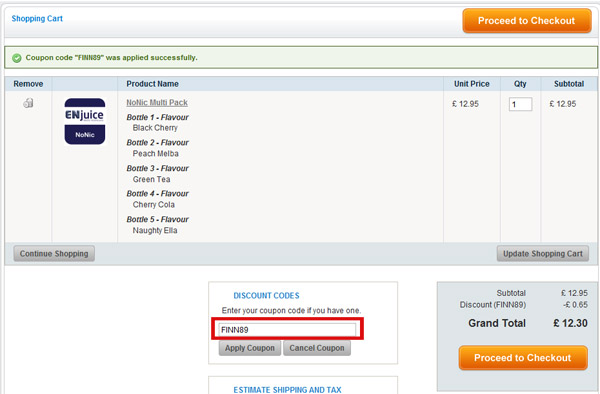600x394 pixels.
Task: Click the Discount (FINN89) label
Action: (x=493, y=305)
